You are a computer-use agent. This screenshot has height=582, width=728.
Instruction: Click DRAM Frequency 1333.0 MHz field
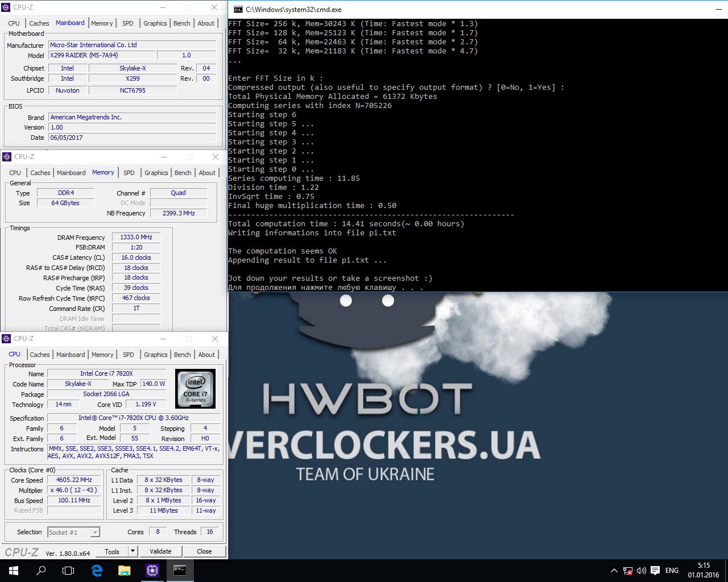[136, 237]
